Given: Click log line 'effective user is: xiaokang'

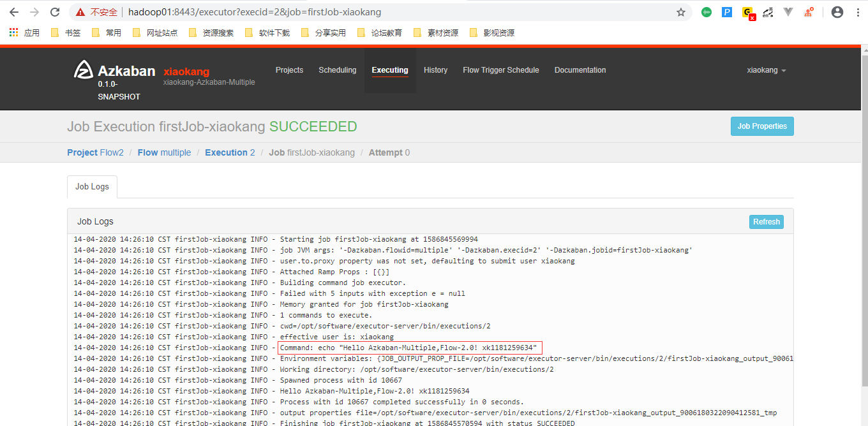Looking at the screenshot, I should (x=234, y=337).
